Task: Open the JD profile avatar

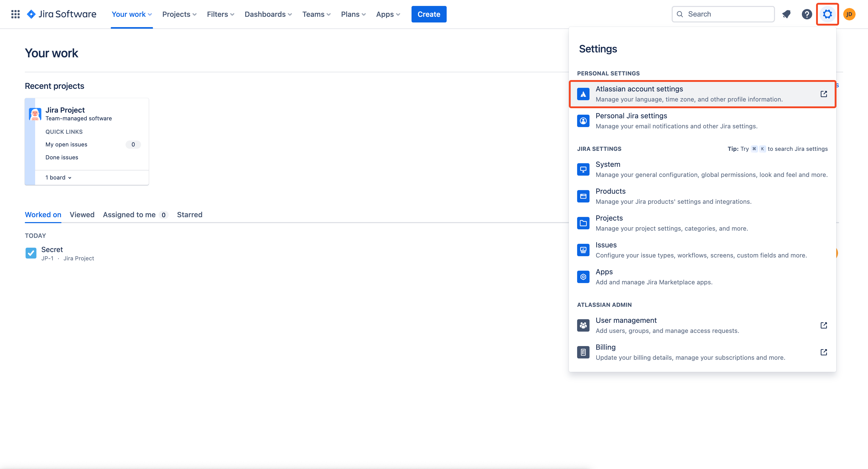Action: 849,14
